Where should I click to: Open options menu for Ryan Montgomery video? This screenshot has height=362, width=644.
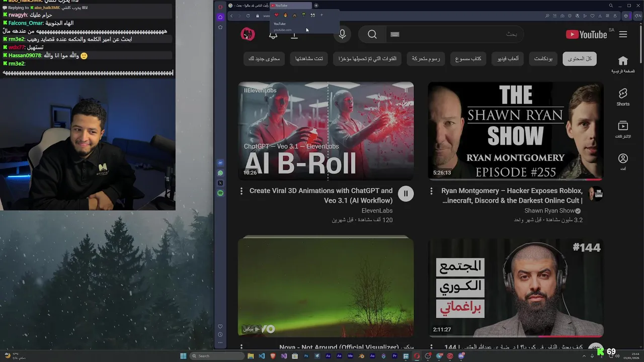click(431, 191)
